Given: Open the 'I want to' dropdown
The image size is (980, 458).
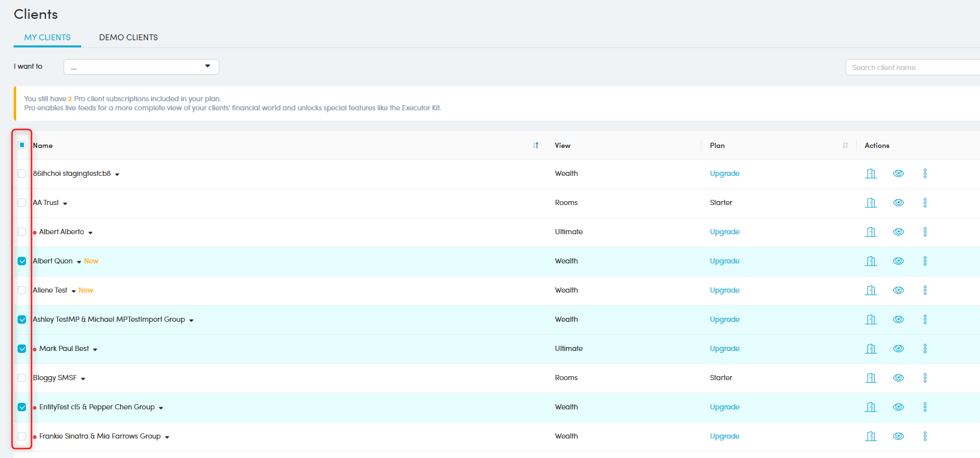Looking at the screenshot, I should pos(141,67).
